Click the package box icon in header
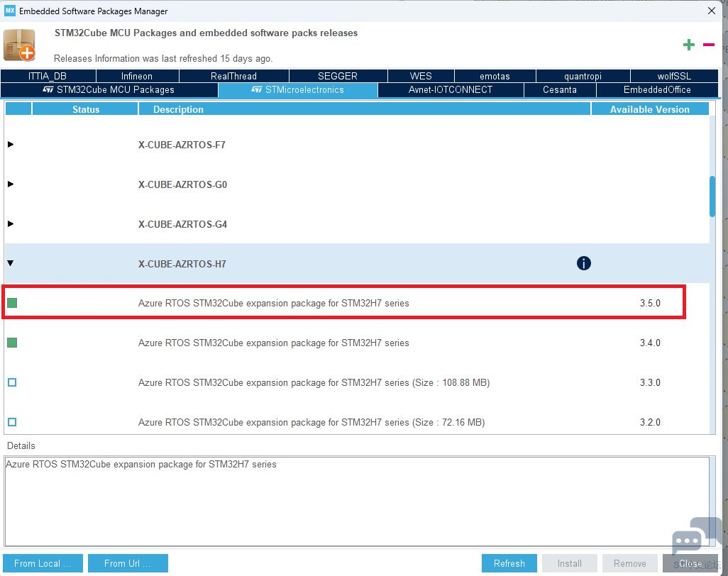 [19, 45]
